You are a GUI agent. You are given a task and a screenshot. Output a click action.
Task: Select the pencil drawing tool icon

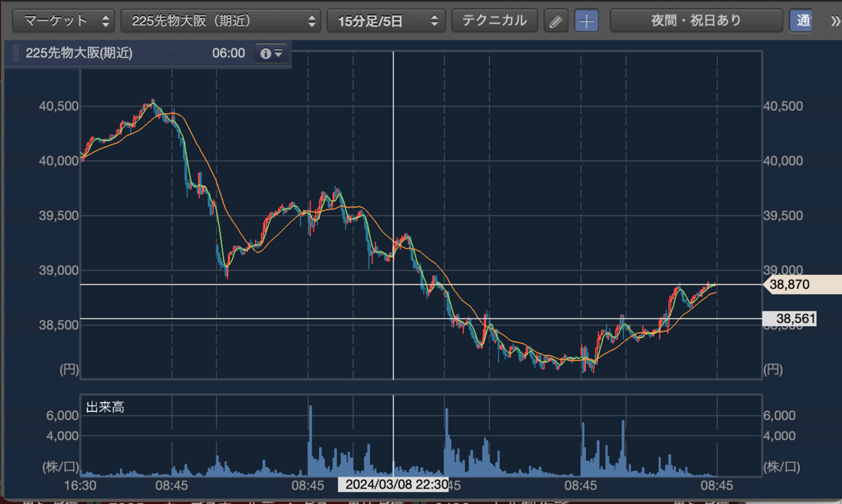pyautogui.click(x=556, y=21)
